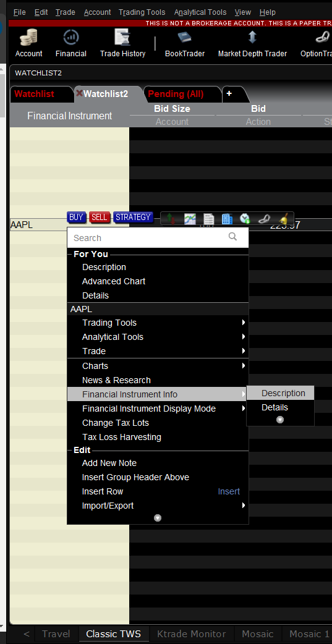Viewport: 332px width, 644px height.
Task: Open the Trade History icon
Action: pos(122,43)
